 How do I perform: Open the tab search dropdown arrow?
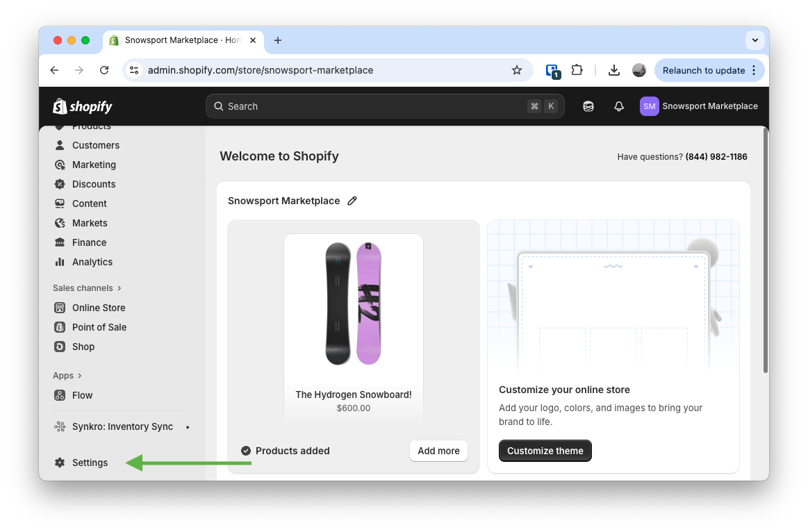click(x=755, y=40)
